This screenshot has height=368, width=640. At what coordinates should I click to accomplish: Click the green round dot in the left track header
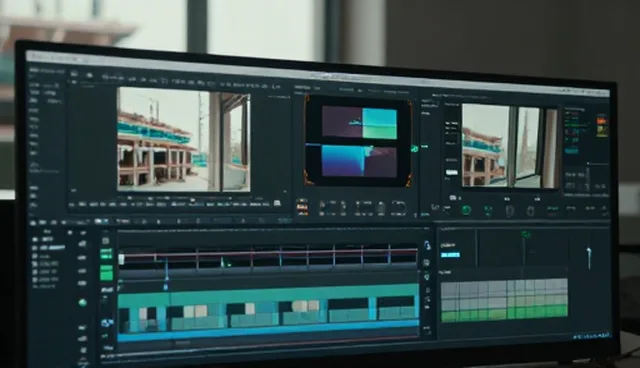pos(82,302)
